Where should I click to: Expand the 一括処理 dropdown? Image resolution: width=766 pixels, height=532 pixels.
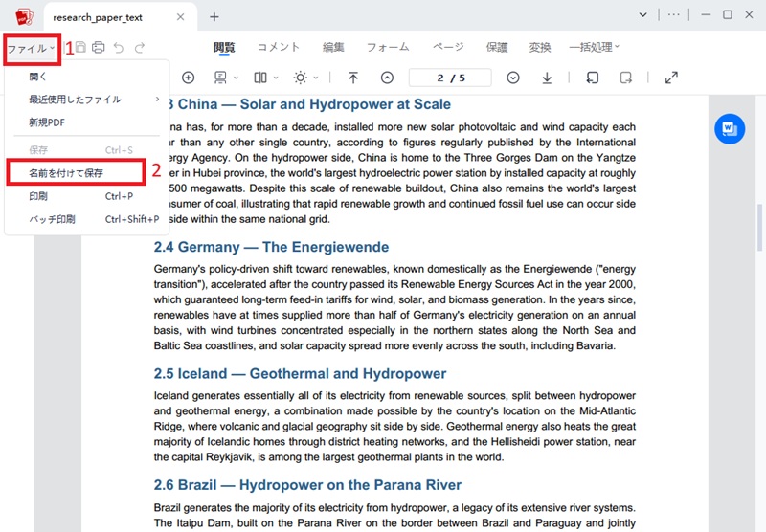click(x=594, y=47)
